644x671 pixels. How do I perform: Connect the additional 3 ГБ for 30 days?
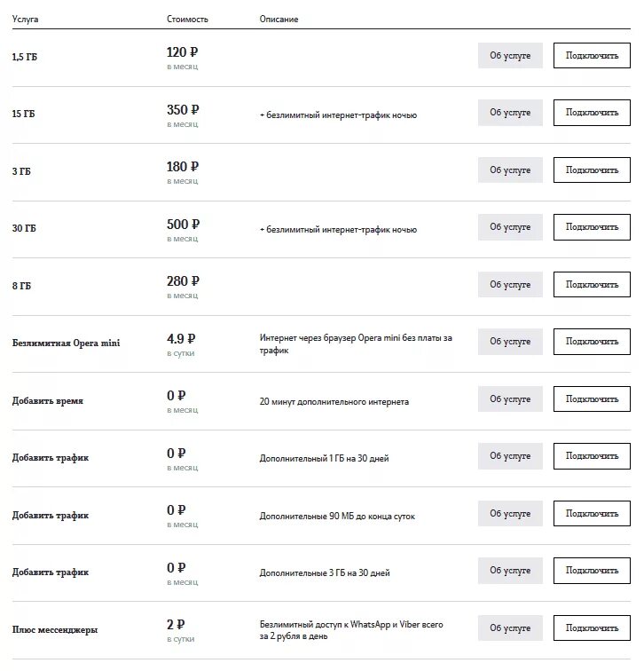[x=592, y=571]
